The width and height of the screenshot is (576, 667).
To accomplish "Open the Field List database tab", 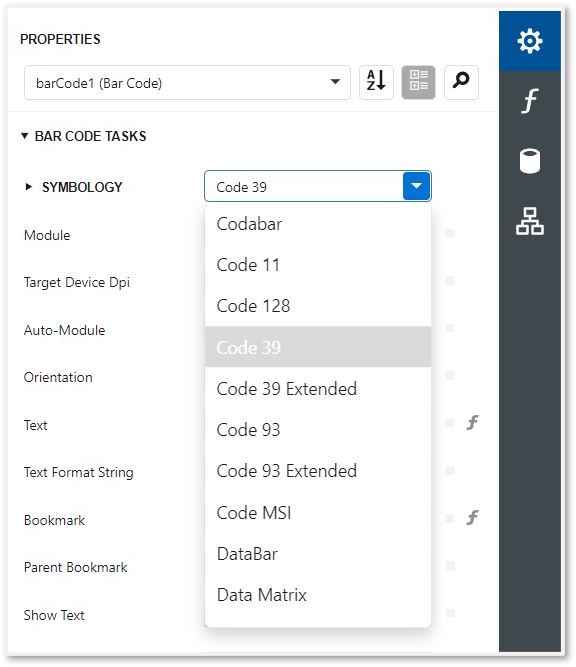I will coord(530,161).
